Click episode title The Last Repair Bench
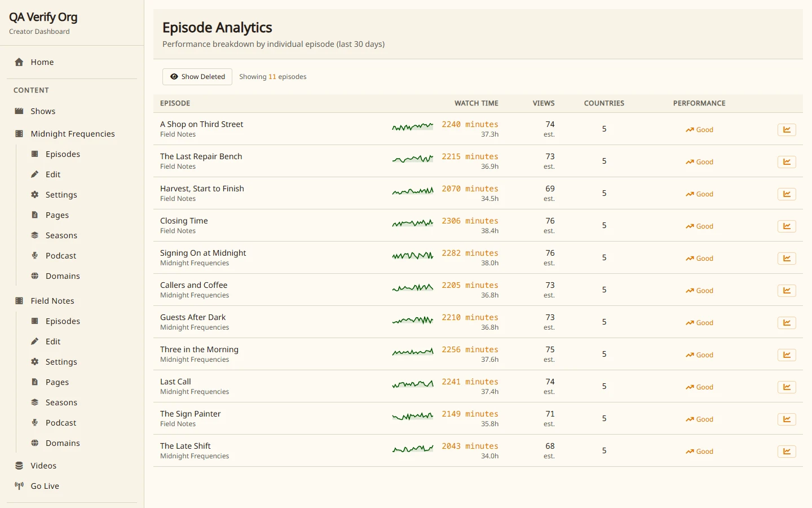The height and width of the screenshot is (508, 812). [x=201, y=156]
